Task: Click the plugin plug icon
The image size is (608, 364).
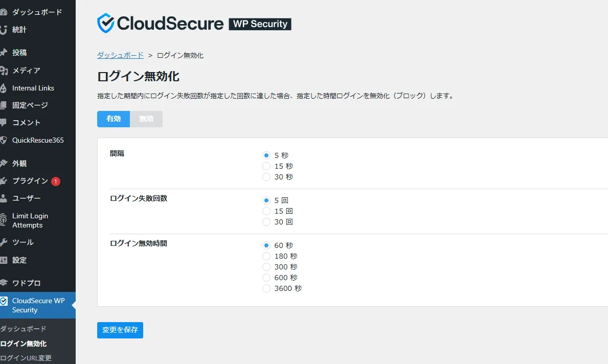Action: click(x=4, y=181)
